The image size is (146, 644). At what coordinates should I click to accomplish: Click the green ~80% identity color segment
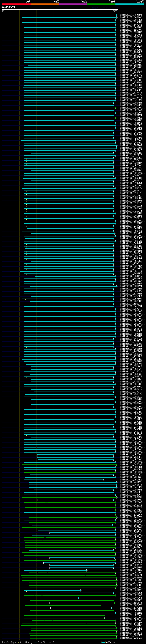pos(101,4)
